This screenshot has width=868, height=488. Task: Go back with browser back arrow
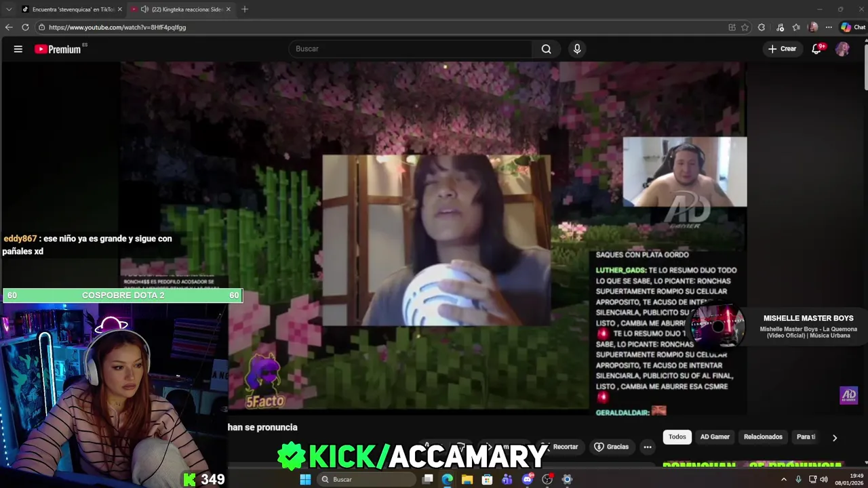[9, 27]
